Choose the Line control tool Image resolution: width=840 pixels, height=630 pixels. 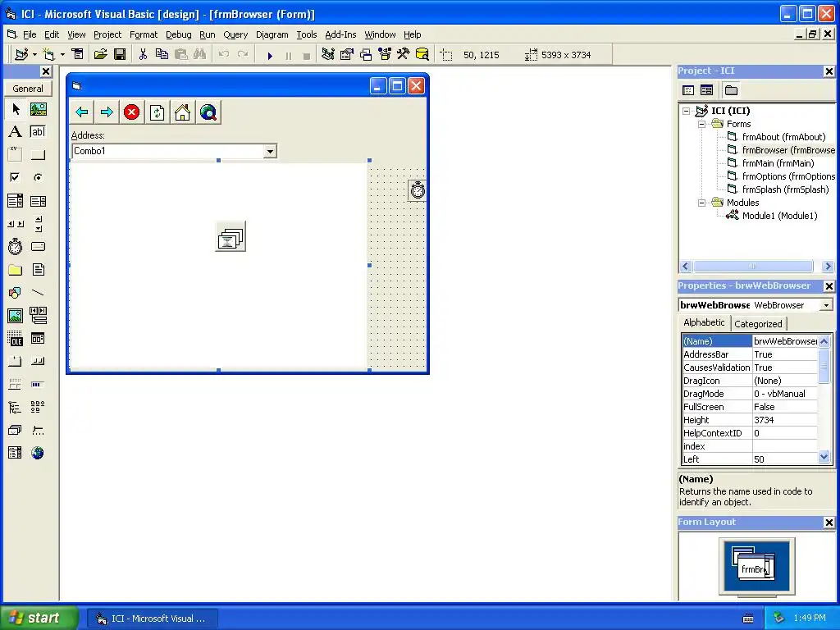click(x=38, y=293)
